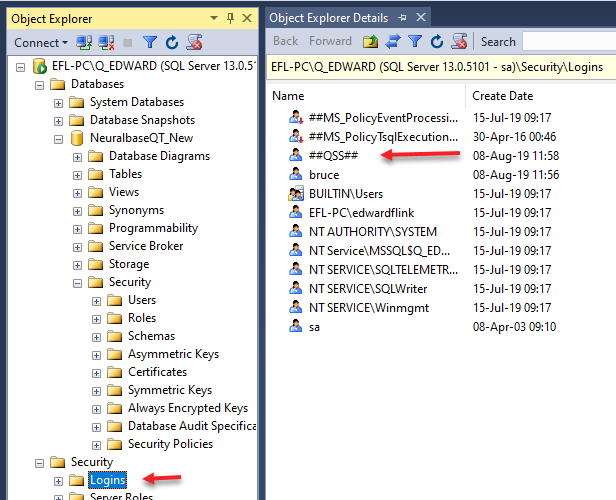Click the Connect Object Explorer icon

click(84, 42)
